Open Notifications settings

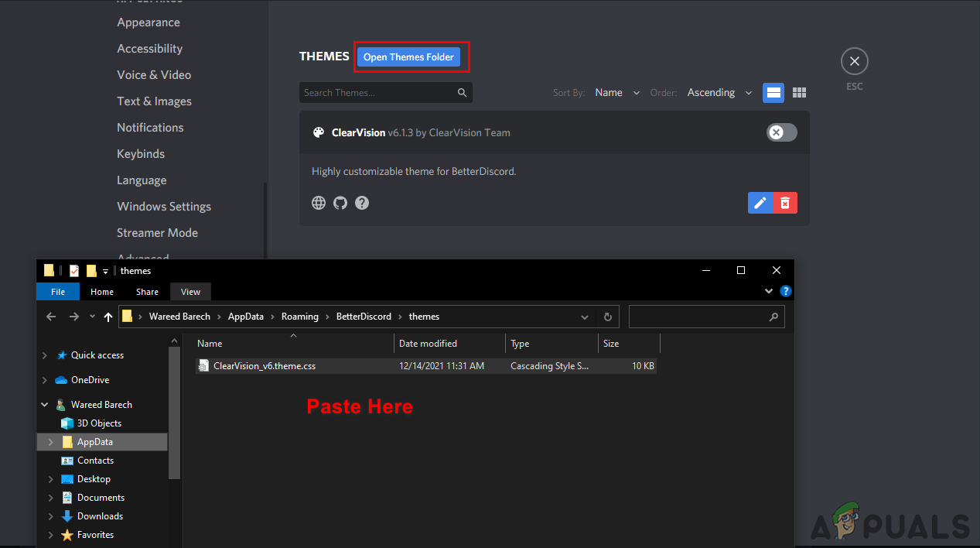(x=150, y=128)
